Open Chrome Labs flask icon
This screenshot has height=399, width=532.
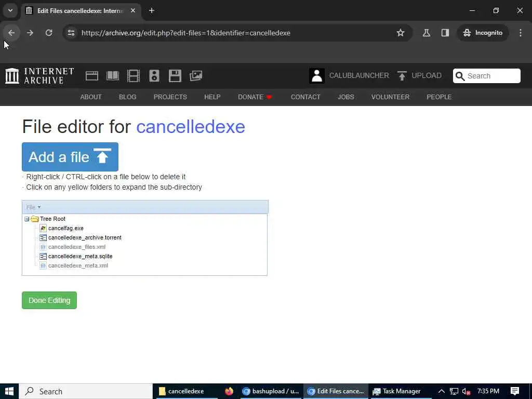coord(427,33)
